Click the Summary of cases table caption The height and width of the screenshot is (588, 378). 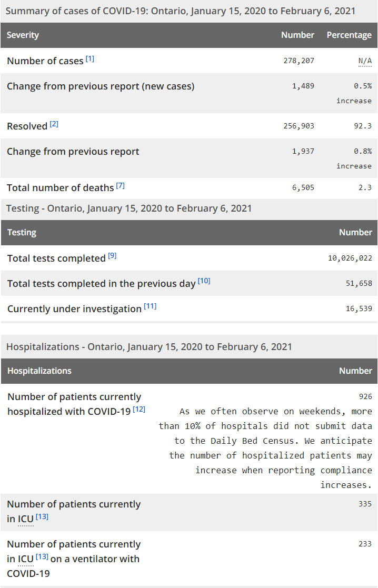tap(181, 11)
